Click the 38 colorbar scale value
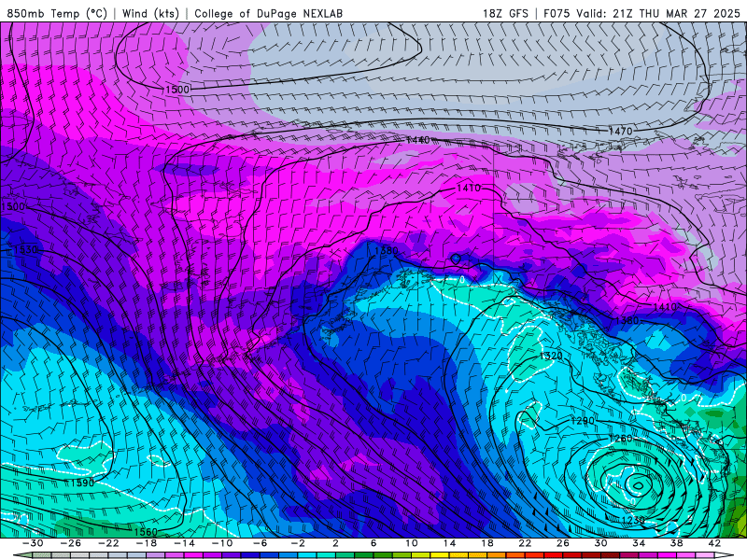Viewport: 747px width, 560px height. pyautogui.click(x=676, y=543)
